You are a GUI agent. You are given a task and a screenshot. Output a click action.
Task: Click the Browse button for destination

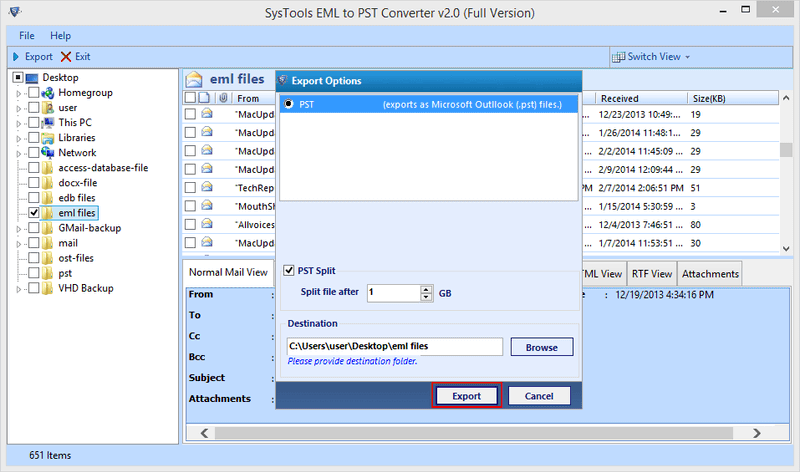pos(541,347)
